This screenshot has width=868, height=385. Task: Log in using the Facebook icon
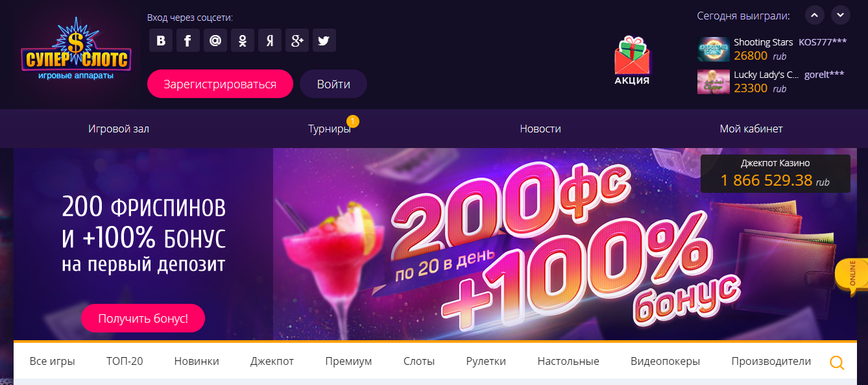187,40
